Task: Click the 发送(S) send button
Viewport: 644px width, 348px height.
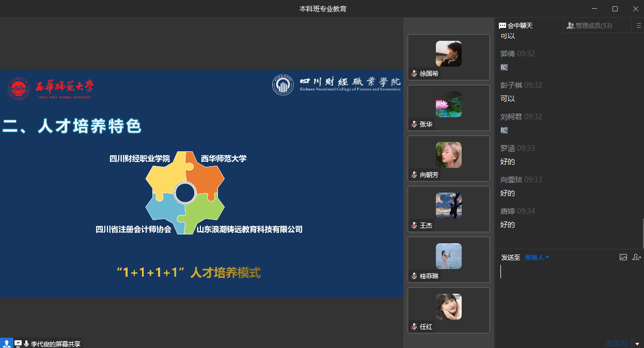Action: point(617,343)
